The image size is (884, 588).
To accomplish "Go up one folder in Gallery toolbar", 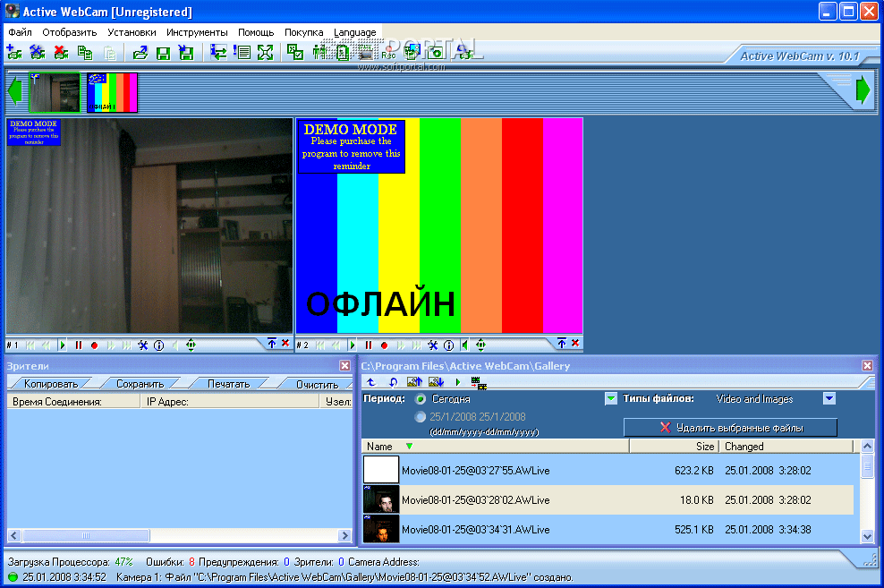I will coord(371,382).
